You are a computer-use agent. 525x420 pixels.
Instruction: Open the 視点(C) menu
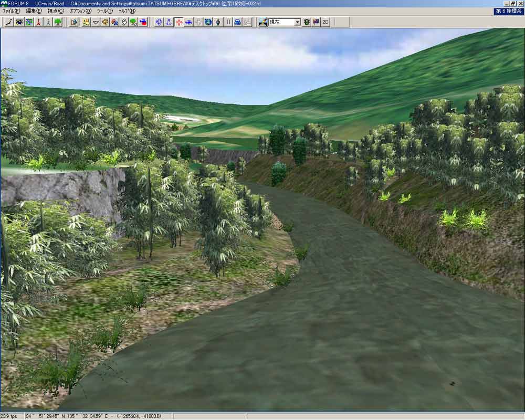[56, 11]
